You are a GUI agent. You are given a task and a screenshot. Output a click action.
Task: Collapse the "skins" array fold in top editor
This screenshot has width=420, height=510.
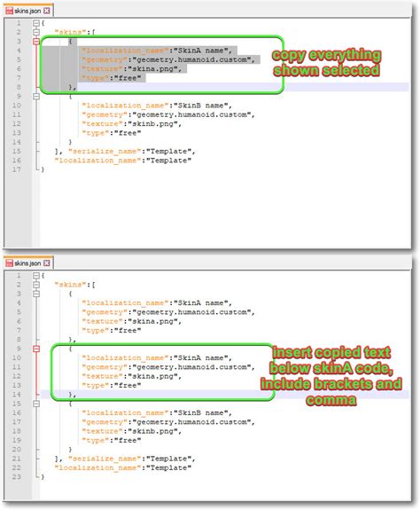point(36,32)
